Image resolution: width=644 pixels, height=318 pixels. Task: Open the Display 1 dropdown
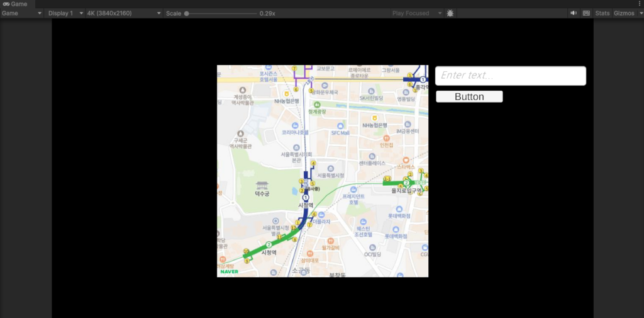65,13
